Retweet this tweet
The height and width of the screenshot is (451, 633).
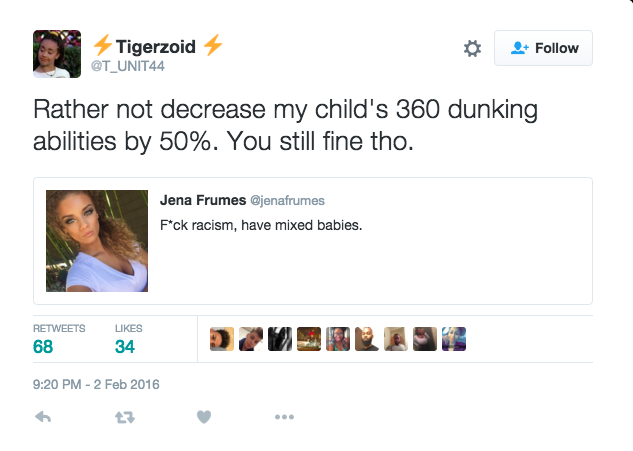123,418
